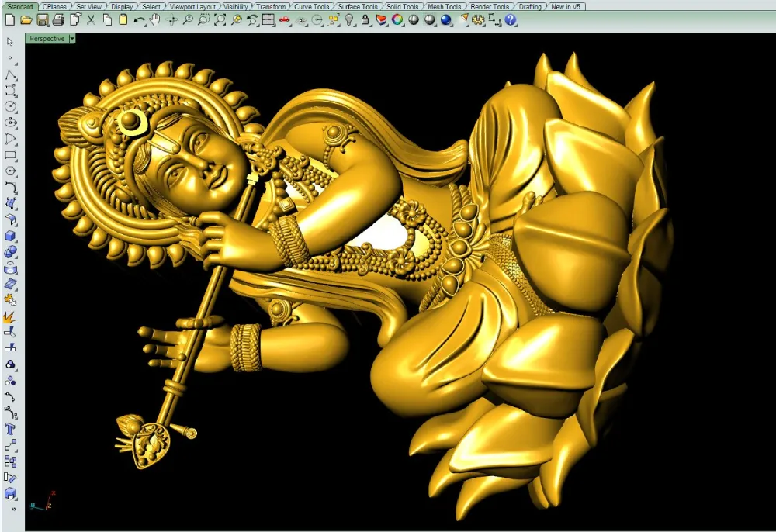Open the Edit Layers icon
Image resolution: width=776 pixels, height=532 pixels.
pos(382,20)
